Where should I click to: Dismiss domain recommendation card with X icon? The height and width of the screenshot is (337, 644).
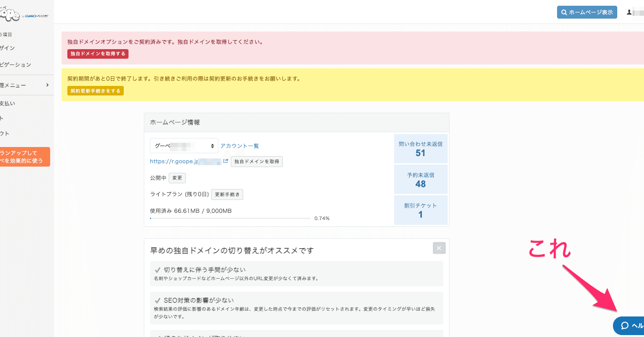(439, 248)
